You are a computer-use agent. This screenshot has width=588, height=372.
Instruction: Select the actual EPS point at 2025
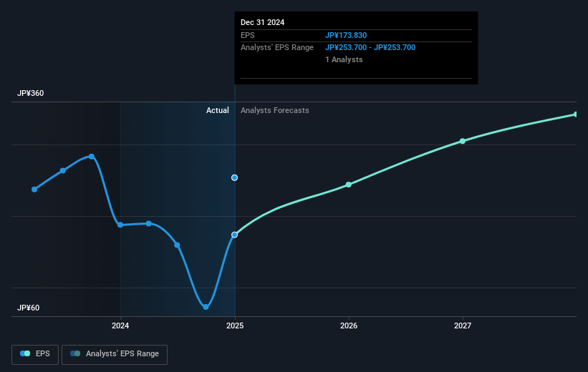(234, 235)
